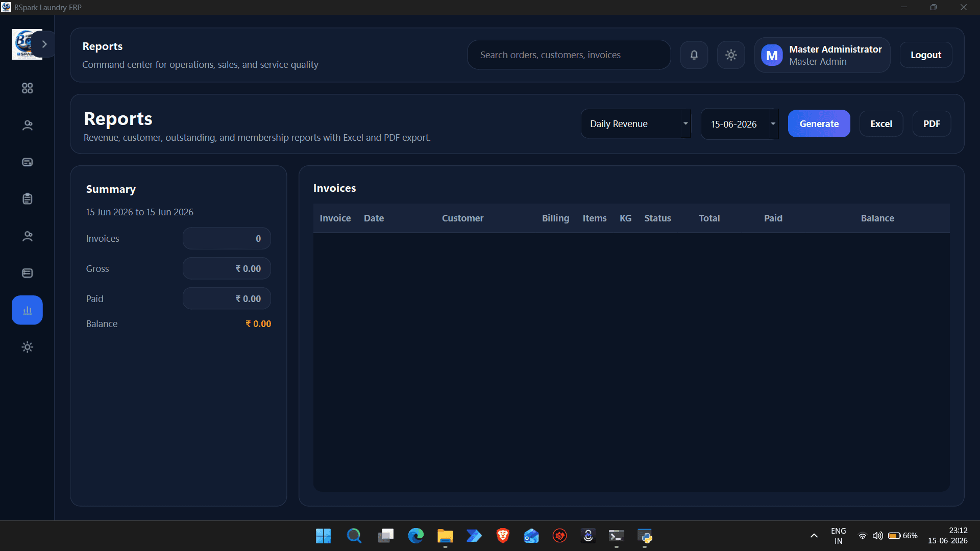Click the Customer column header

point(462,218)
